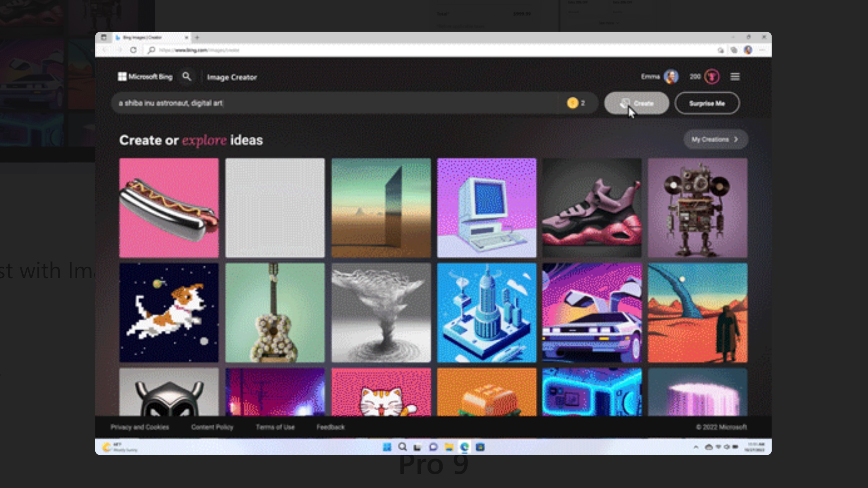This screenshot has height=488, width=868.
Task: Click the gold coin icon in the prompt bar
Action: [573, 103]
